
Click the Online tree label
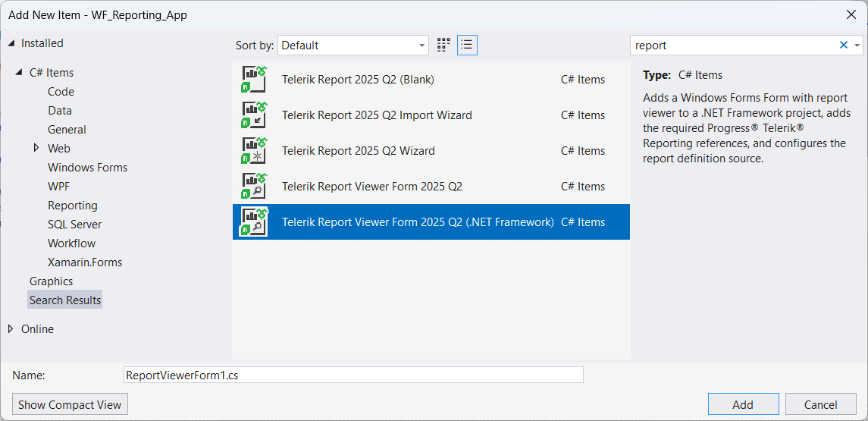pos(38,329)
